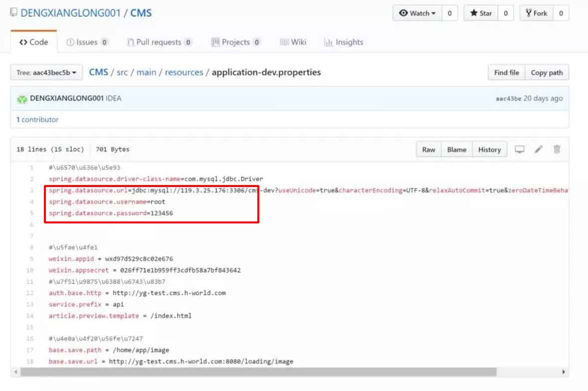588x391 pixels.
Task: Click the fork icon on the Fork button
Action: 529,12
